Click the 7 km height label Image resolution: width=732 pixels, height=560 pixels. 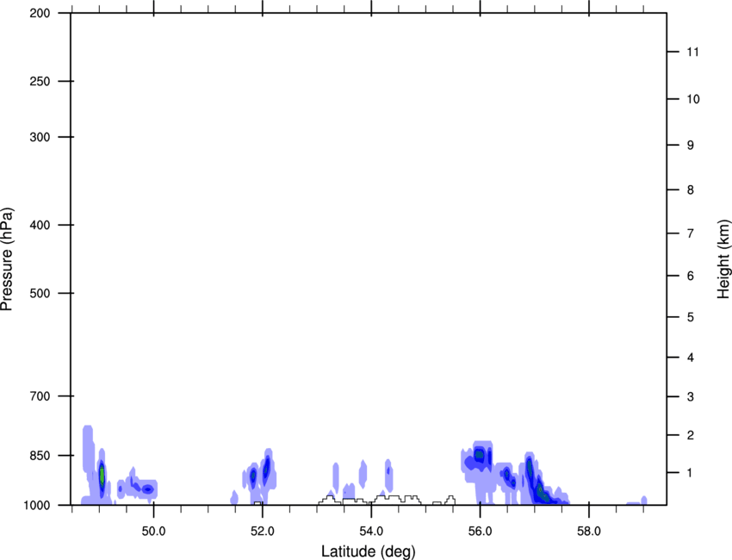pos(691,233)
